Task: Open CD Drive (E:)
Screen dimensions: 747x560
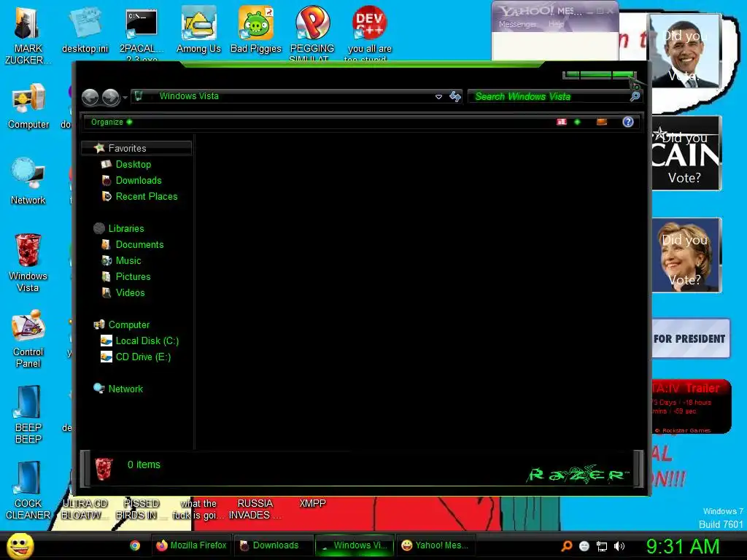Action: 143,357
